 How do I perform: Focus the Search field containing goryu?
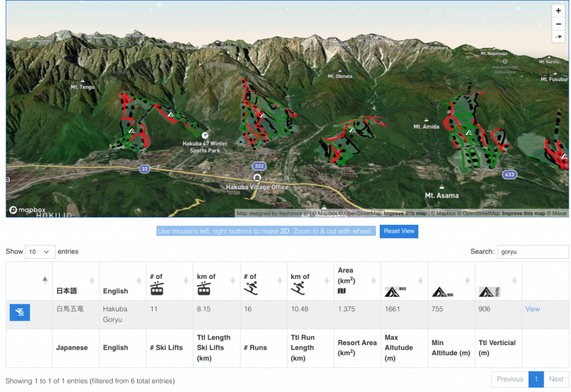pyautogui.click(x=533, y=251)
